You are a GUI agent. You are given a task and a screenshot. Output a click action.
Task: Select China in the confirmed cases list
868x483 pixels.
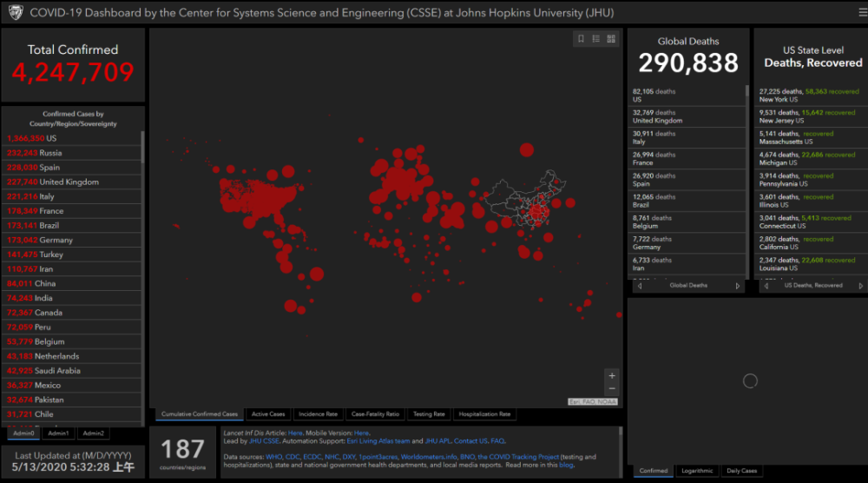(72, 283)
